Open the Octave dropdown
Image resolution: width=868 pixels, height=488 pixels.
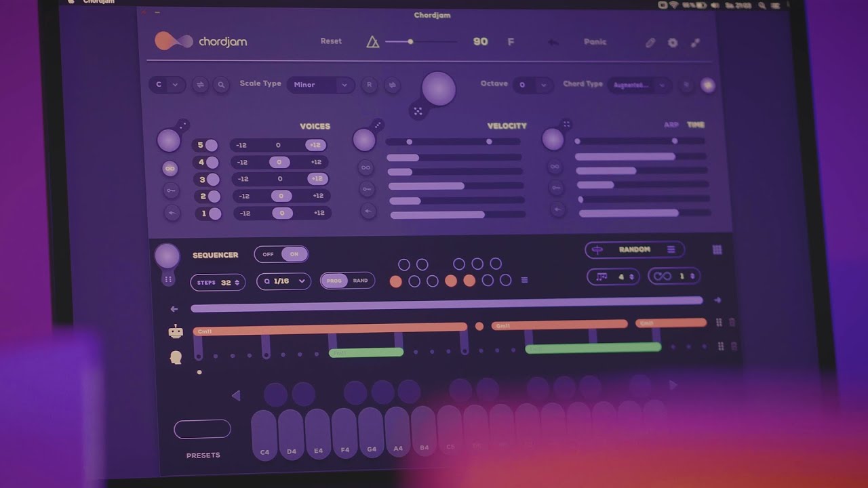point(532,85)
